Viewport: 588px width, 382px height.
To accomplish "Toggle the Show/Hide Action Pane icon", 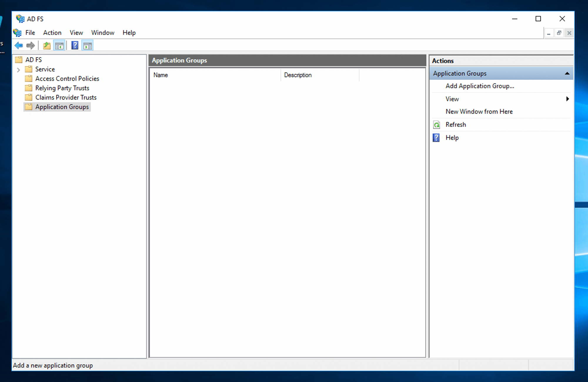I will coord(88,46).
